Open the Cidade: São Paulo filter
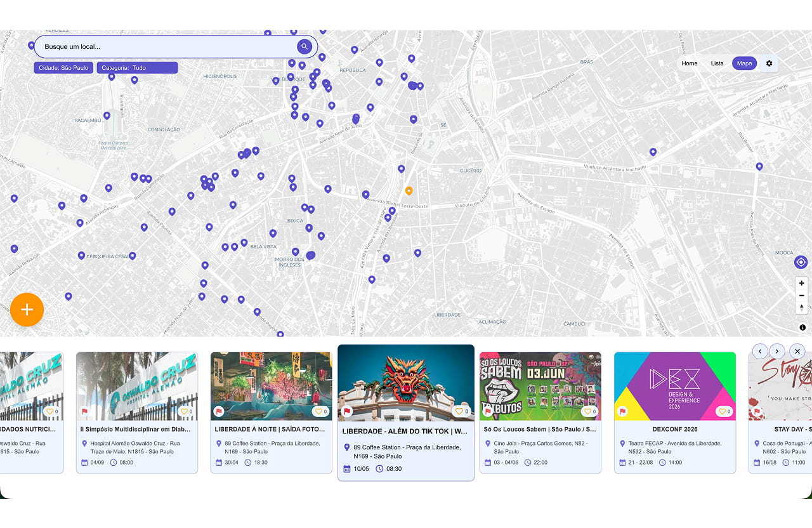This screenshot has height=528, width=812. tap(63, 68)
